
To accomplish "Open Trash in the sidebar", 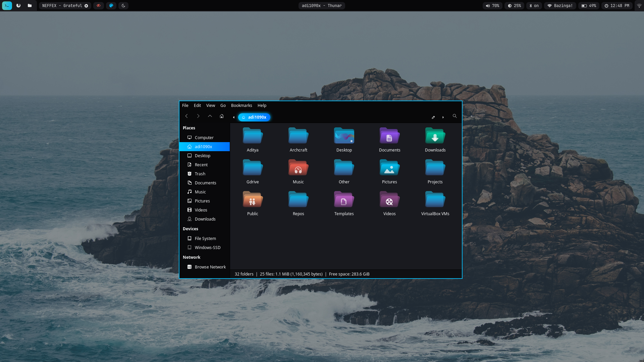I will coord(205,174).
